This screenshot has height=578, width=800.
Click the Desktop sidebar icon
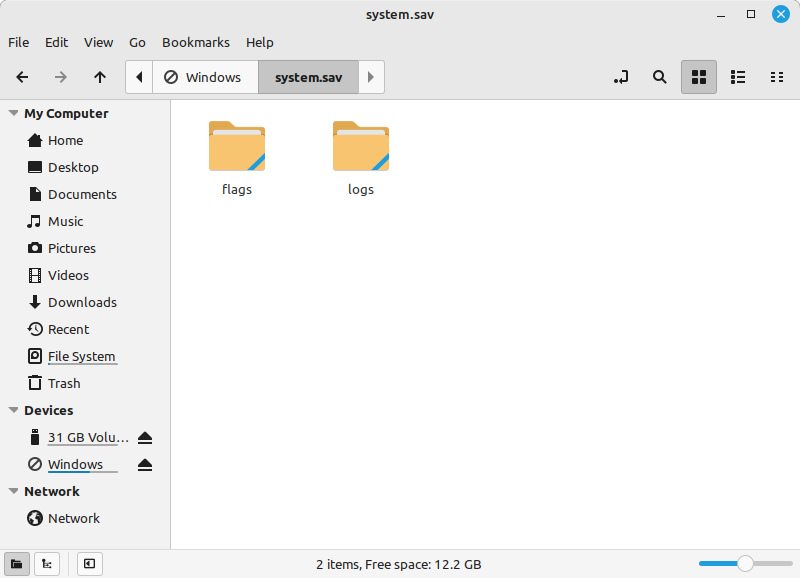coord(35,167)
